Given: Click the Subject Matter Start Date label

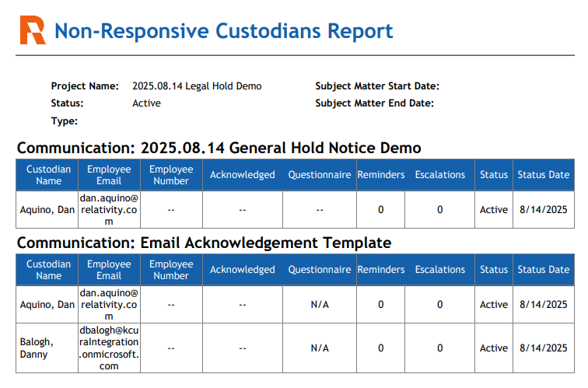Looking at the screenshot, I should [x=377, y=86].
